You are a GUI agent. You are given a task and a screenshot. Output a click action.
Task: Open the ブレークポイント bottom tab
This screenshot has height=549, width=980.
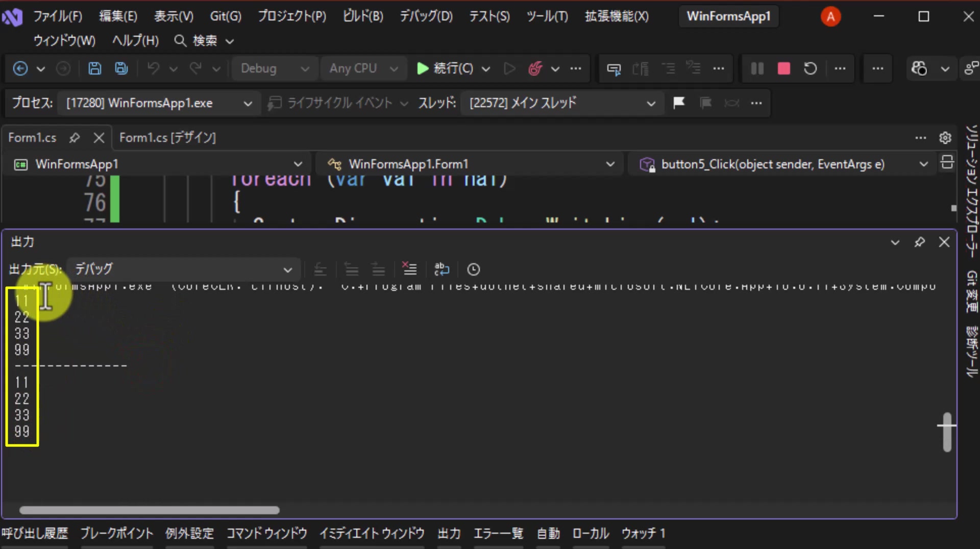(x=116, y=534)
